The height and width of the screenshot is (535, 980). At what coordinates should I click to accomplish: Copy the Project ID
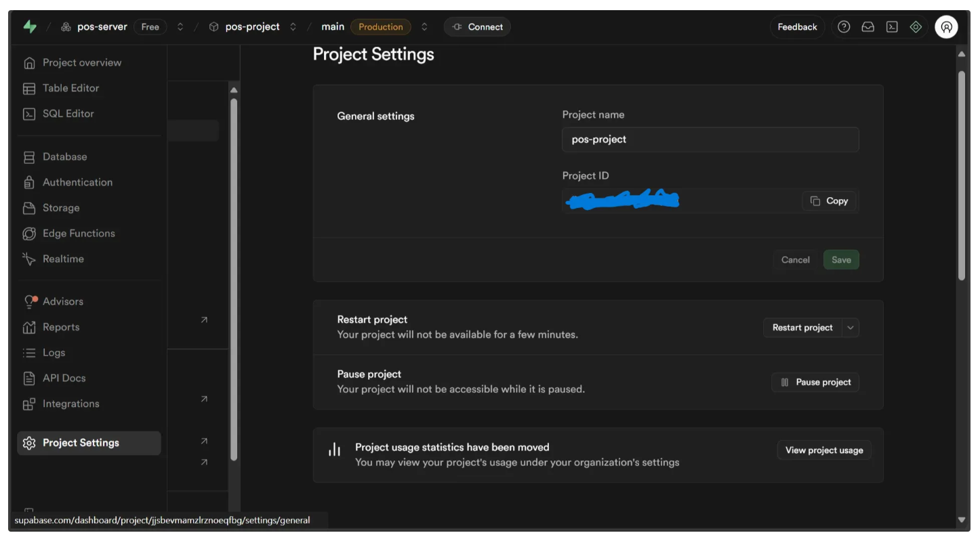(830, 201)
